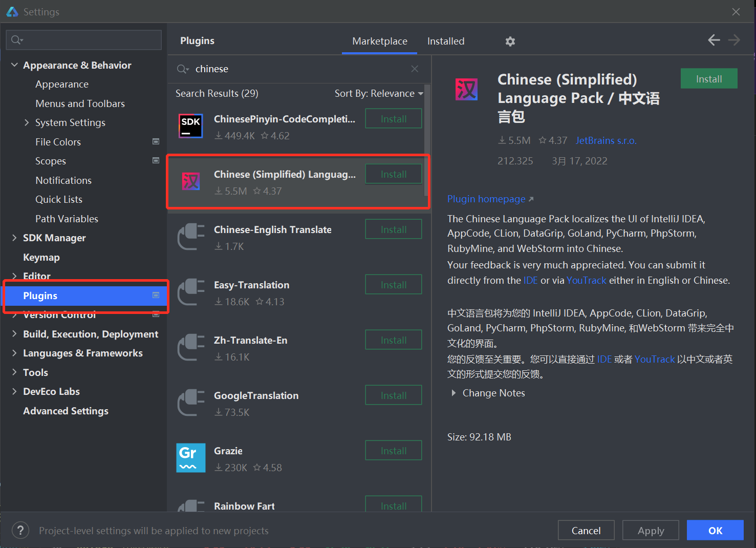Expand Build, Execution, Deployment node

tap(14, 334)
